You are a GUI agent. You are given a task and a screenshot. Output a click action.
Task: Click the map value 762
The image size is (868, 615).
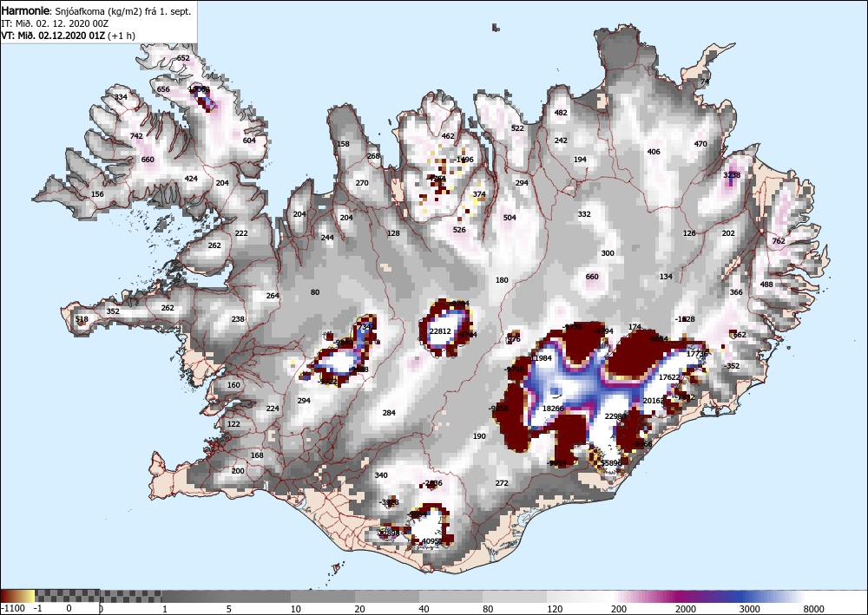pos(779,241)
